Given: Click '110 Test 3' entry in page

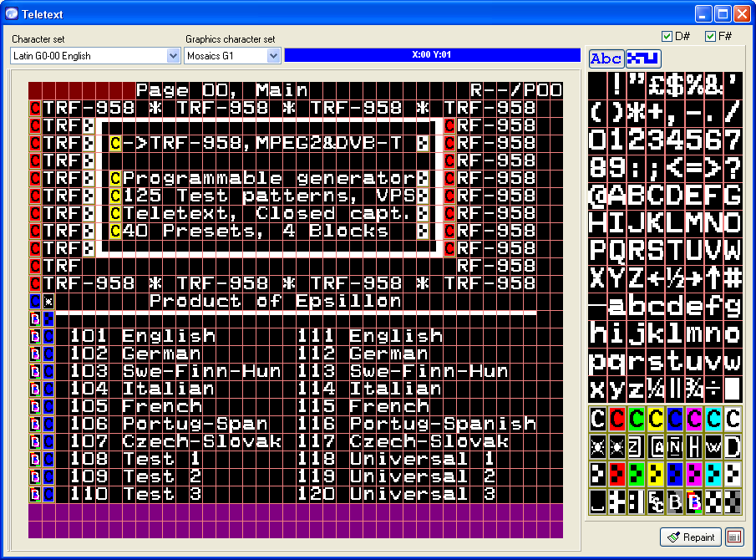Looking at the screenshot, I should (x=136, y=494).
